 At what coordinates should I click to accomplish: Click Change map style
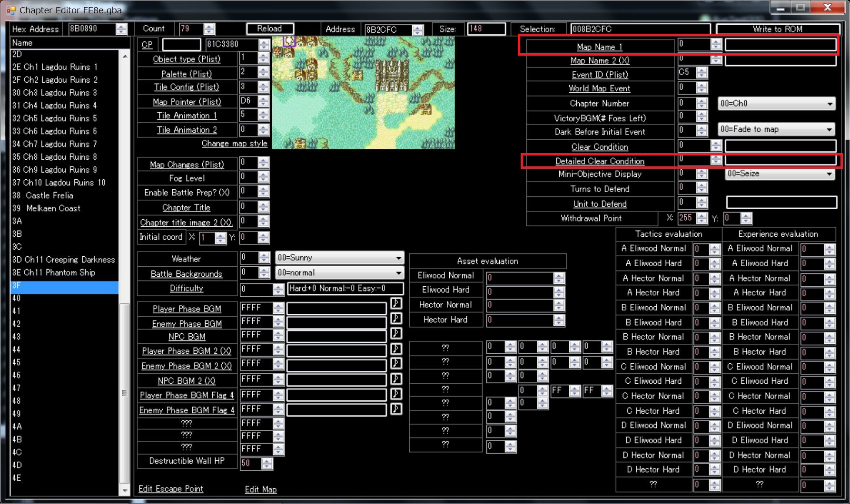pos(234,143)
